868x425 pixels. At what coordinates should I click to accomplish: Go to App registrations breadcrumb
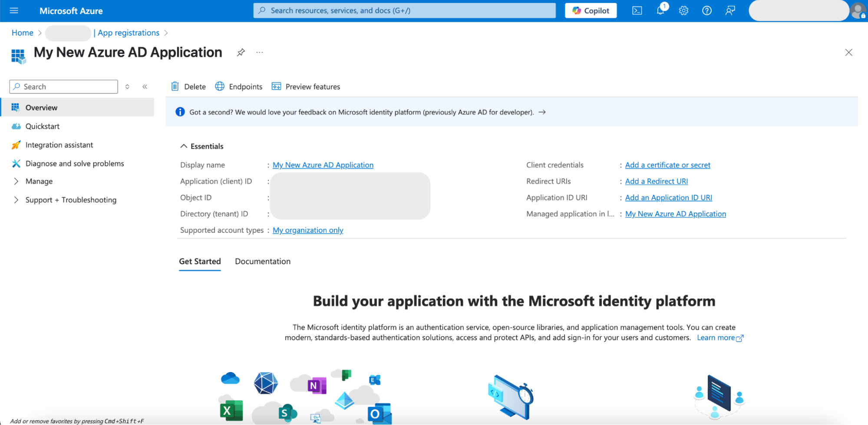[129, 33]
